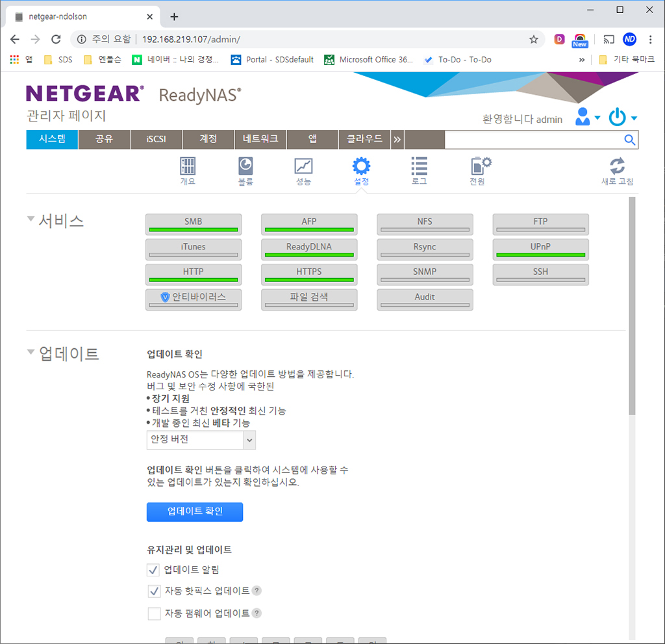Toggle the SSH service
Viewport: 665px width, 644px height.
coord(541,274)
